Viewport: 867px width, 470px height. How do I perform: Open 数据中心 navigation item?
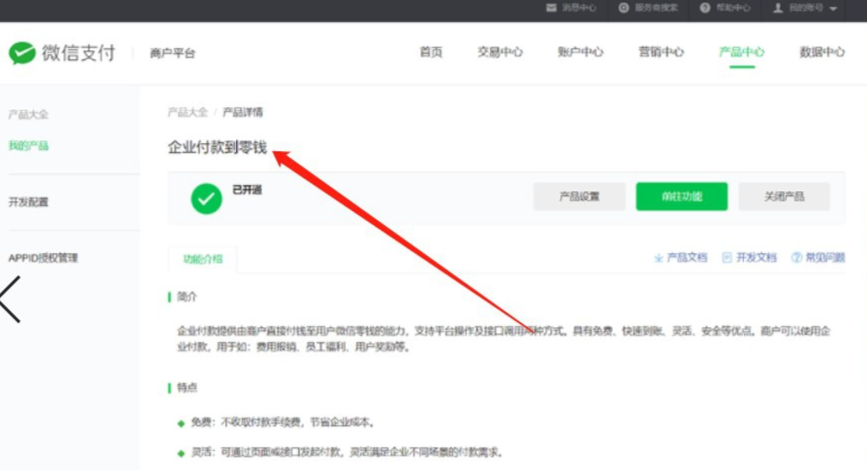[822, 52]
